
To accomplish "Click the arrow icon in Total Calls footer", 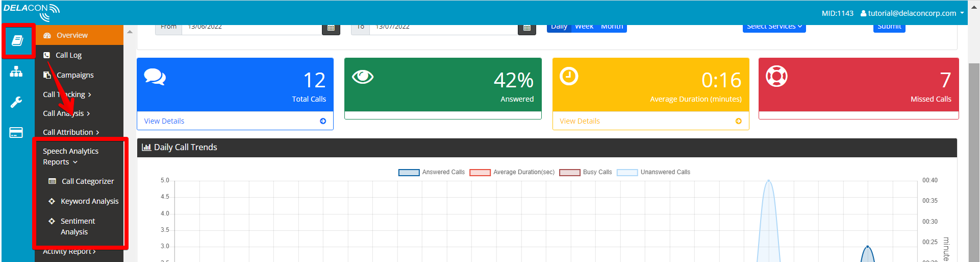I will [x=323, y=121].
